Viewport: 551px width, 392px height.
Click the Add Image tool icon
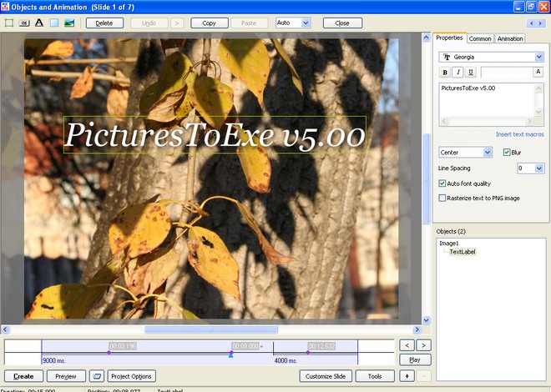[x=69, y=23]
